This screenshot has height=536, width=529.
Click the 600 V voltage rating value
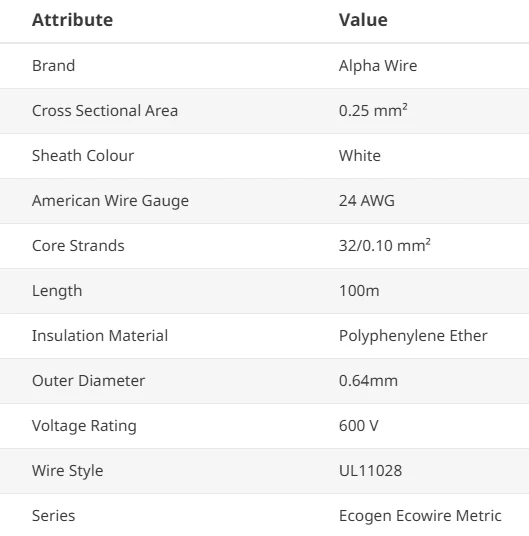point(359,426)
